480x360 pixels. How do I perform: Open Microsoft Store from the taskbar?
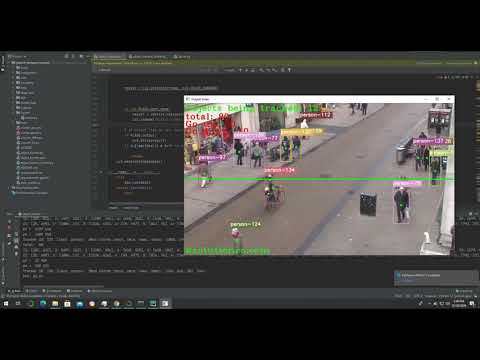(x=67, y=303)
